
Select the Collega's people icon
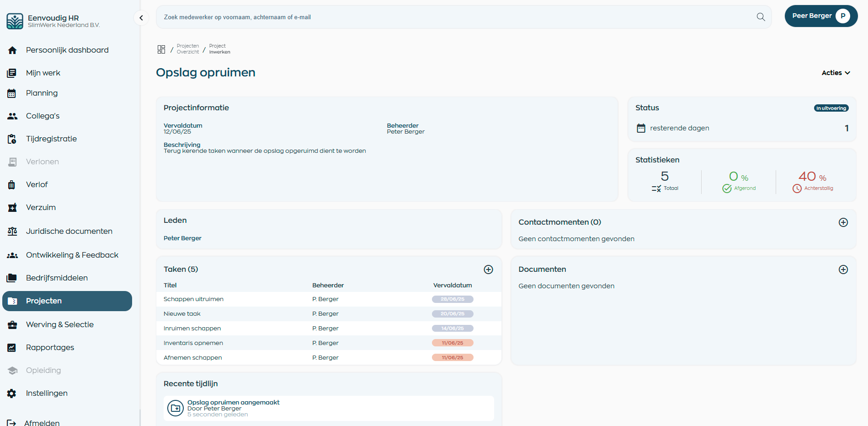(x=11, y=116)
